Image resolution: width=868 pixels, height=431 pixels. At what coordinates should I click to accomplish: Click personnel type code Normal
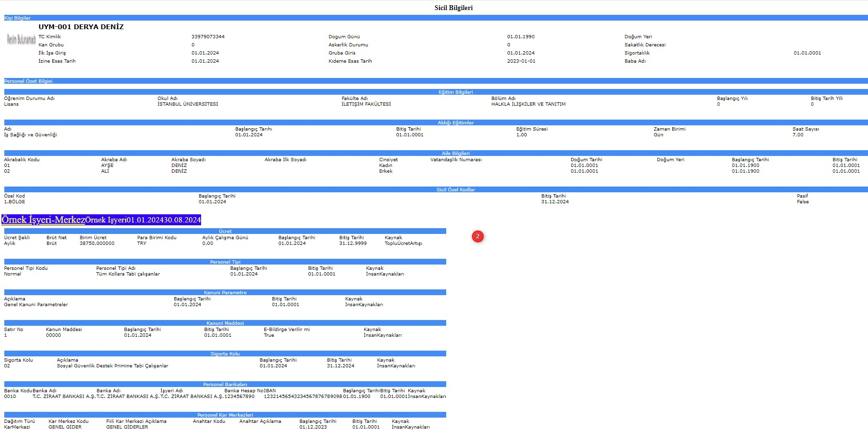[x=12, y=274]
